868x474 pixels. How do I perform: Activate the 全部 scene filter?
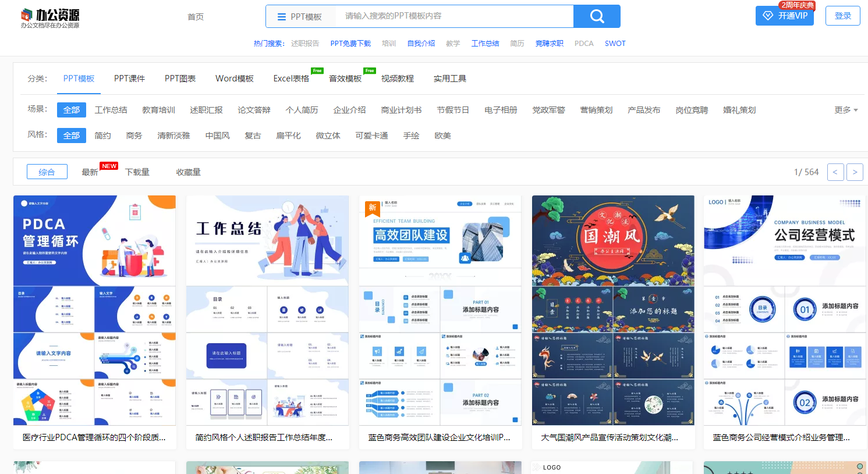pos(71,109)
